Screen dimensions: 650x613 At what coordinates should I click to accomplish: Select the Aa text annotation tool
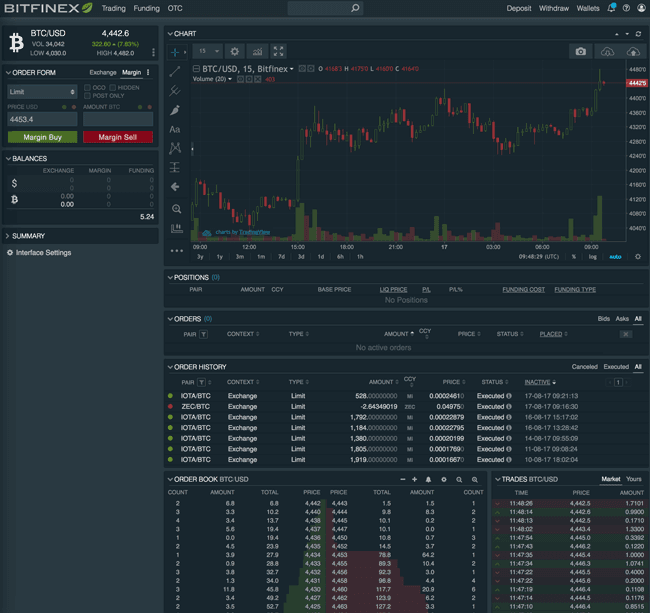(175, 129)
